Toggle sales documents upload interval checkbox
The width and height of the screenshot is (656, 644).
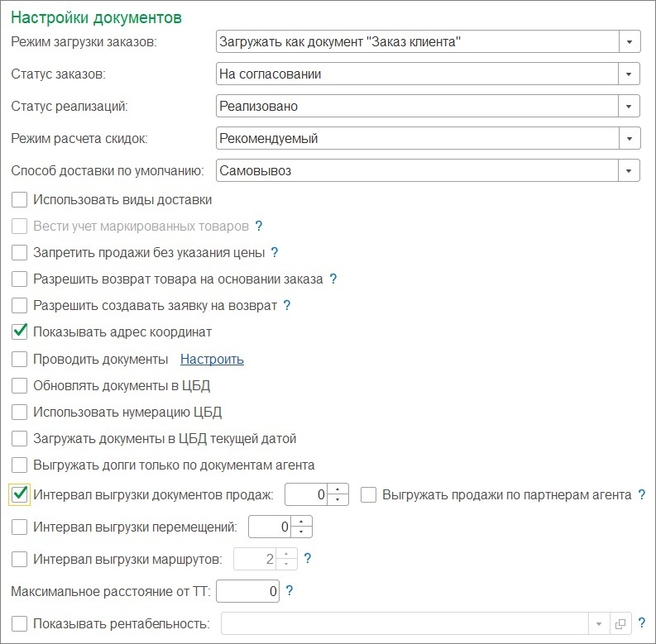[x=21, y=494]
